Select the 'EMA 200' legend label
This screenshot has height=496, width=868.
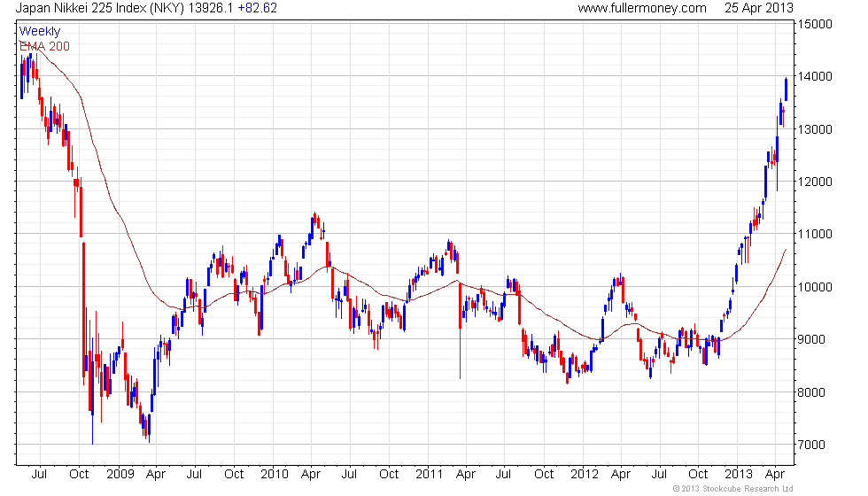[44, 46]
